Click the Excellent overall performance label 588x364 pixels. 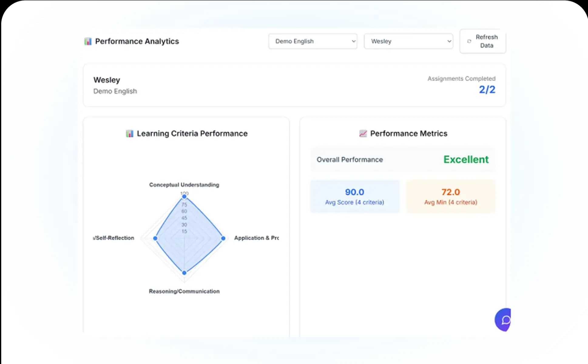point(466,159)
